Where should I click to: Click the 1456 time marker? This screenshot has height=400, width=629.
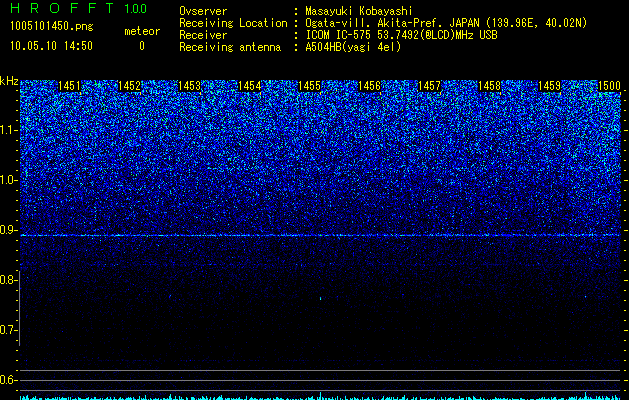pyautogui.click(x=369, y=86)
